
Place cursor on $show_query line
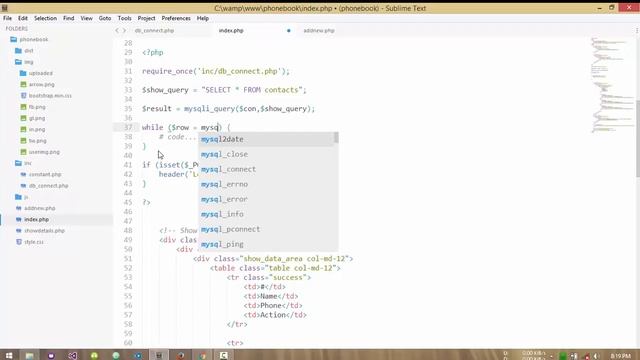pyautogui.click(x=224, y=90)
